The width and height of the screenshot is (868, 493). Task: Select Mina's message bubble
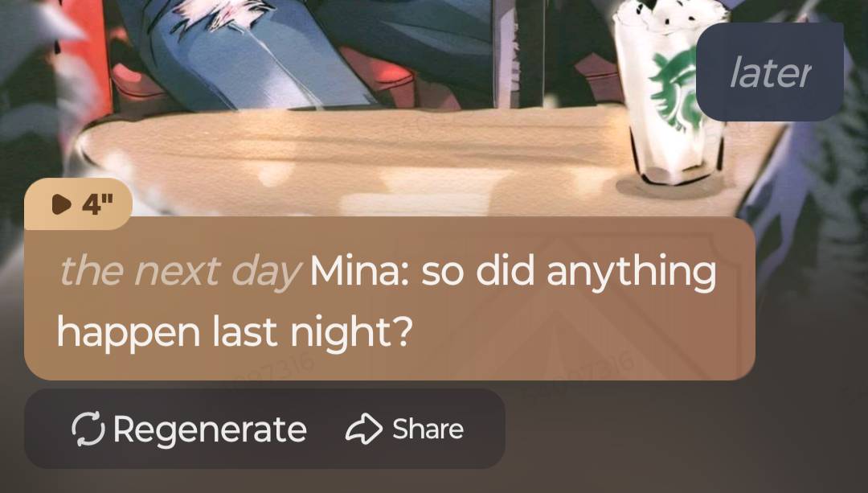click(x=390, y=298)
